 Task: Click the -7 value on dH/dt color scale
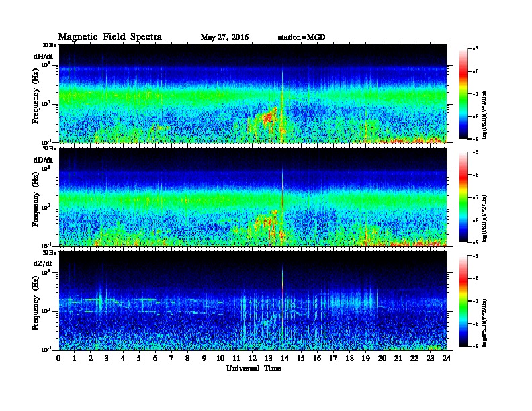[x=476, y=94]
